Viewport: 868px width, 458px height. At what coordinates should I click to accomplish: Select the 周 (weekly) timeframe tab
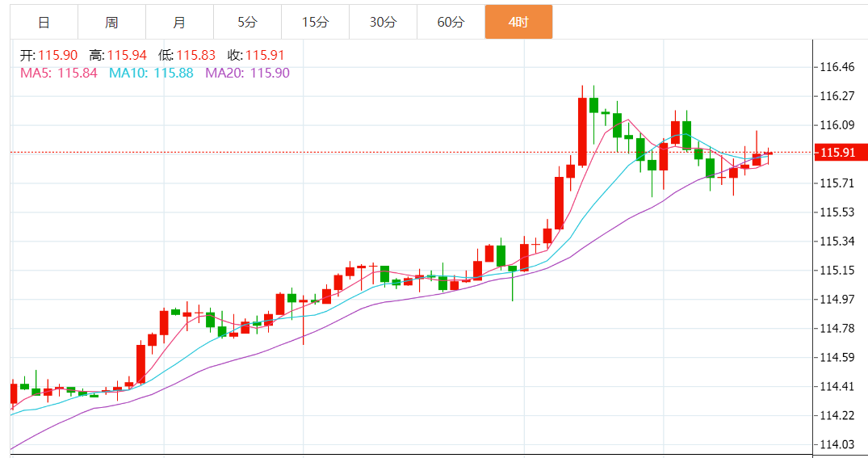tap(111, 22)
